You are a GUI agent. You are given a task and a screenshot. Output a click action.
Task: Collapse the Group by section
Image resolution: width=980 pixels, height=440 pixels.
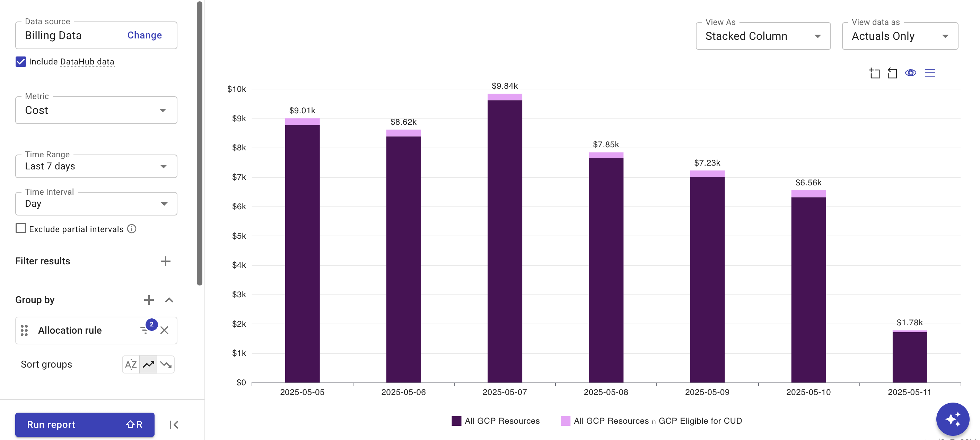[x=169, y=300]
